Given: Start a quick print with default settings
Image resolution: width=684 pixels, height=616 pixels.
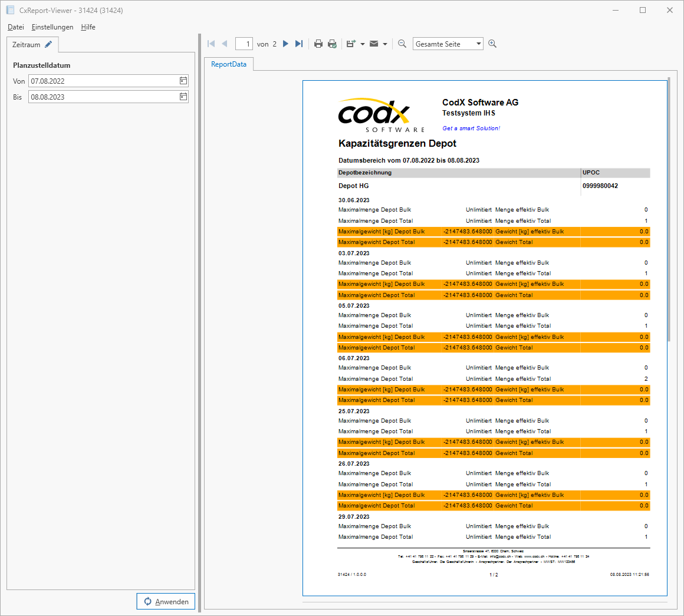Looking at the screenshot, I should pos(332,43).
